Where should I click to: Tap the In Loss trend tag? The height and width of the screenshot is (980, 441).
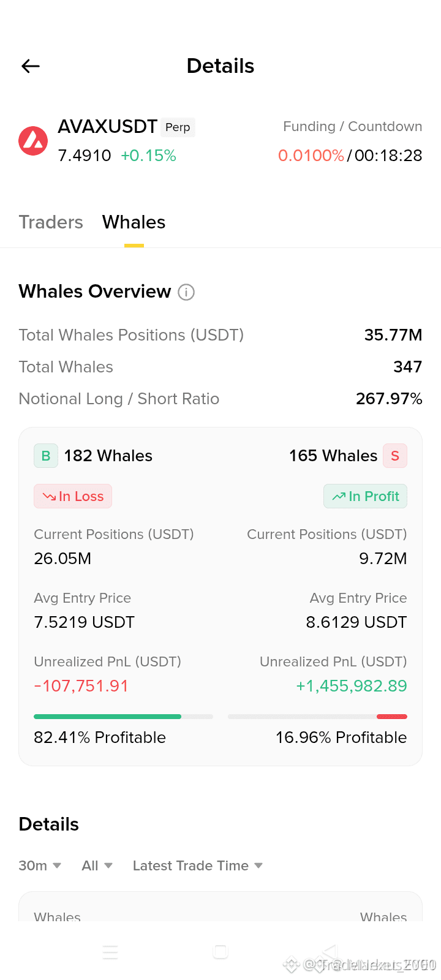73,496
